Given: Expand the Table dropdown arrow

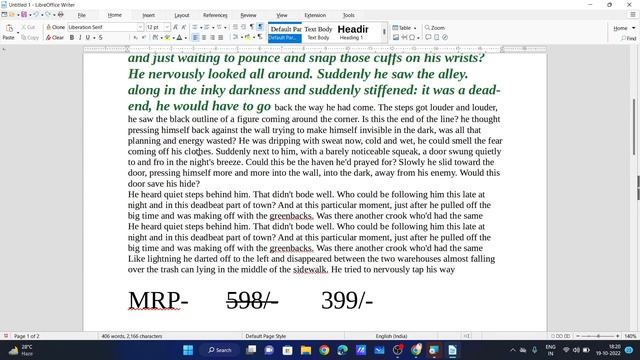Looking at the screenshot, I should click(x=415, y=28).
